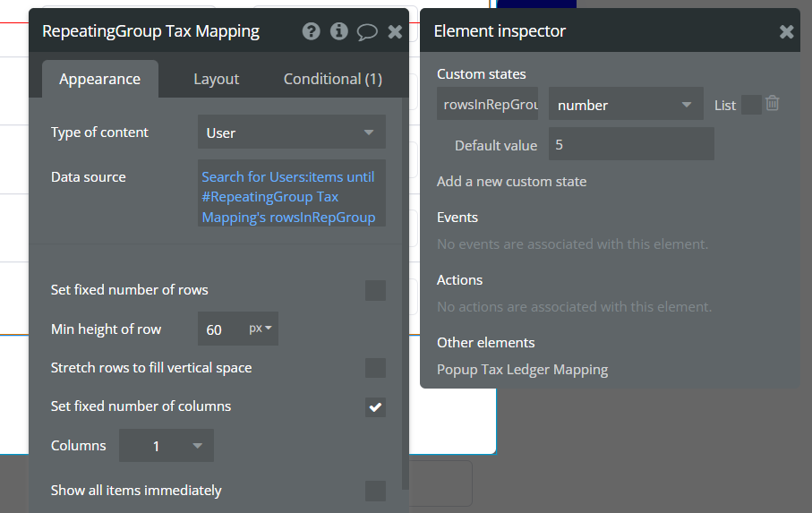Close the Element inspector panel
The image size is (812, 513).
[x=786, y=31]
